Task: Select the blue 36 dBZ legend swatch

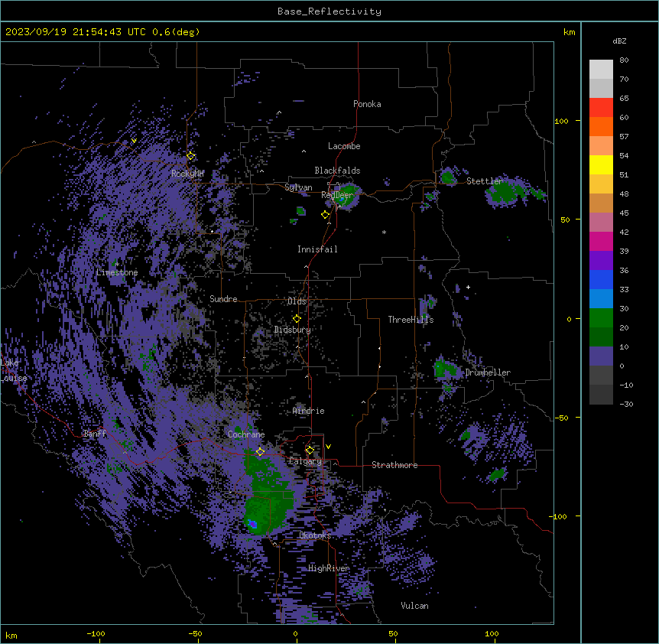Action: [x=601, y=279]
